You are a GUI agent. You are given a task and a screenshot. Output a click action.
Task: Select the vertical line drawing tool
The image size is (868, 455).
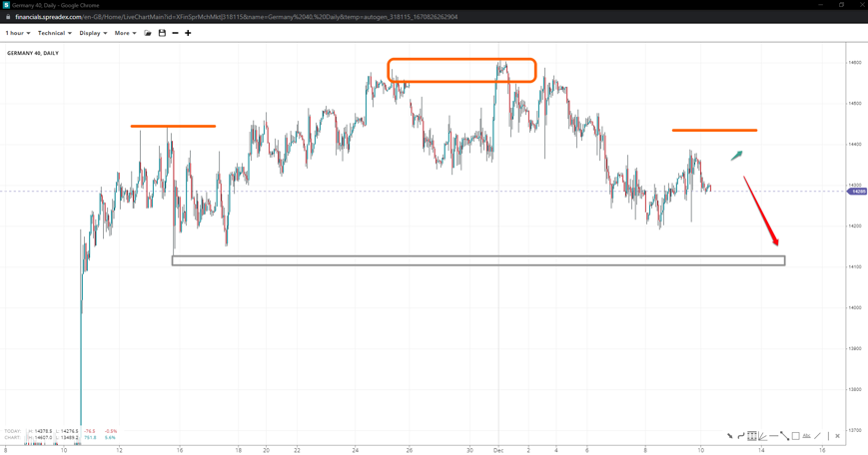click(828, 436)
